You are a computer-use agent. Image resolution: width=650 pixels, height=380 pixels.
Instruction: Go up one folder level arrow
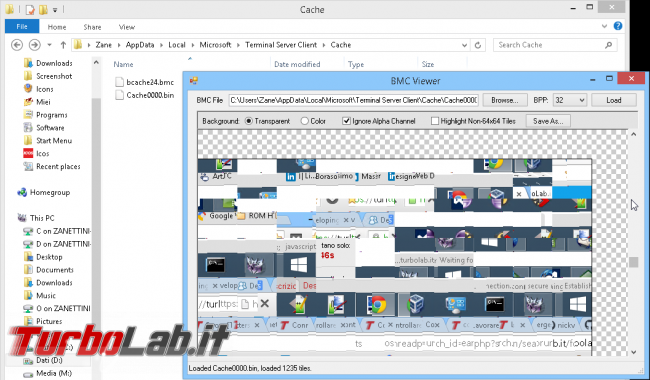coord(63,45)
